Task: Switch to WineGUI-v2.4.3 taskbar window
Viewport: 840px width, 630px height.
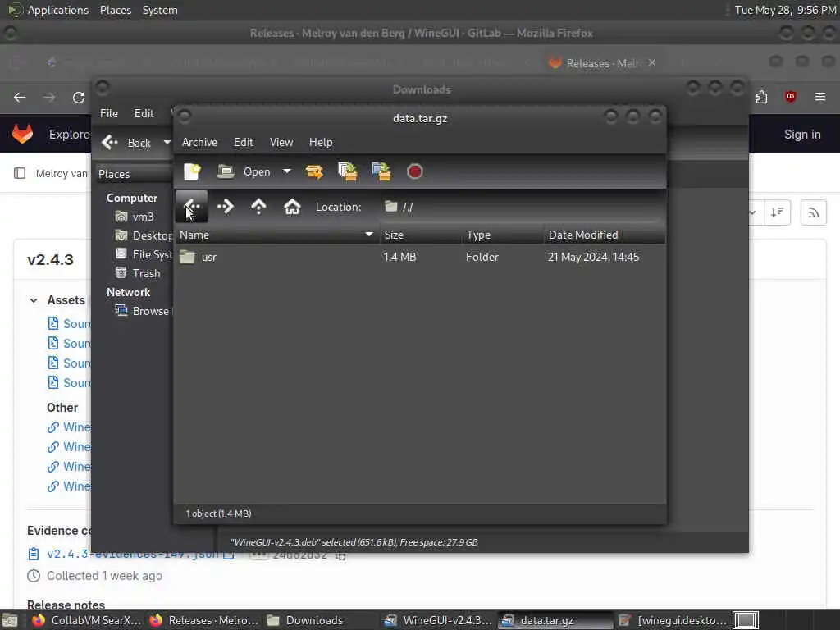Action: pyautogui.click(x=438, y=620)
